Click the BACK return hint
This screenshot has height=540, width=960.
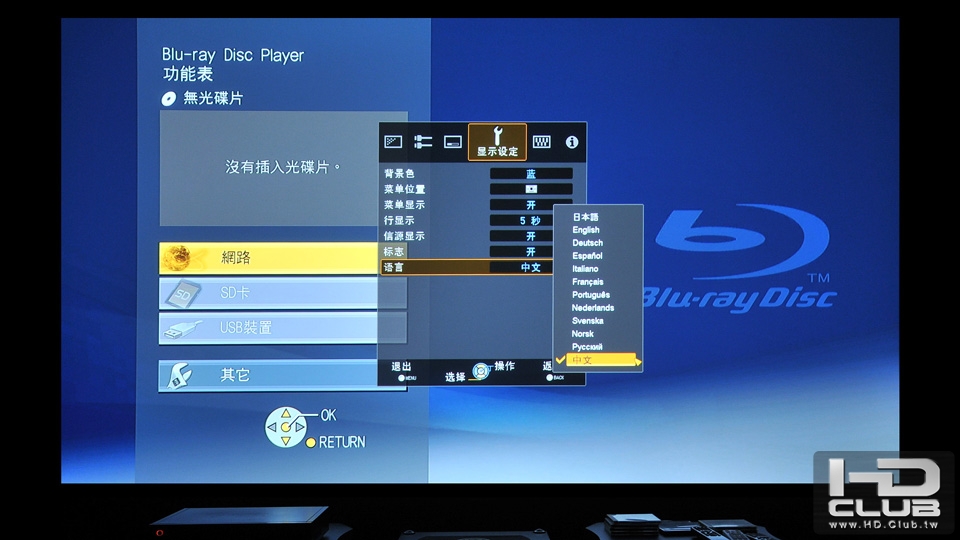pyautogui.click(x=555, y=378)
